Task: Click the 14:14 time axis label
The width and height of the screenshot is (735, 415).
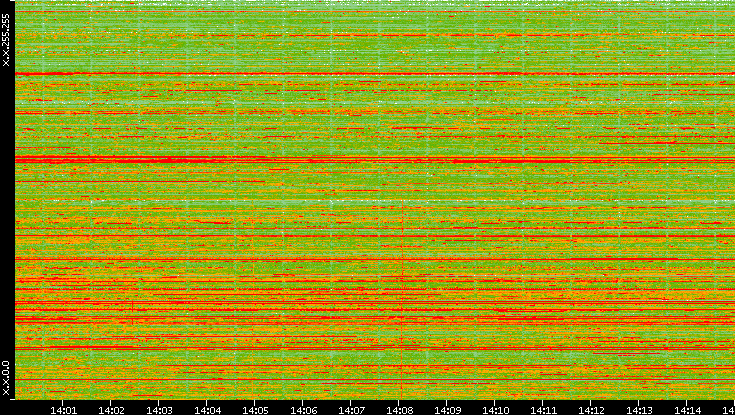Action: pos(687,410)
